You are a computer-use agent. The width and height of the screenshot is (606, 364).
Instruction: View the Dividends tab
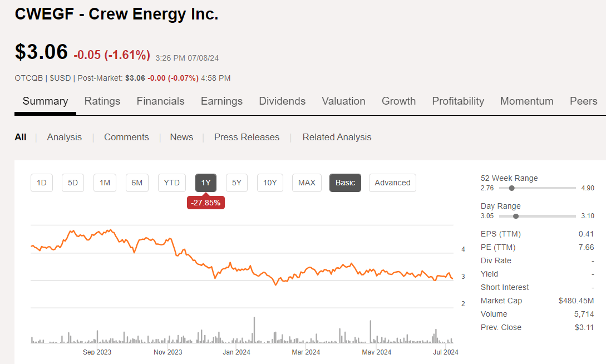point(282,101)
